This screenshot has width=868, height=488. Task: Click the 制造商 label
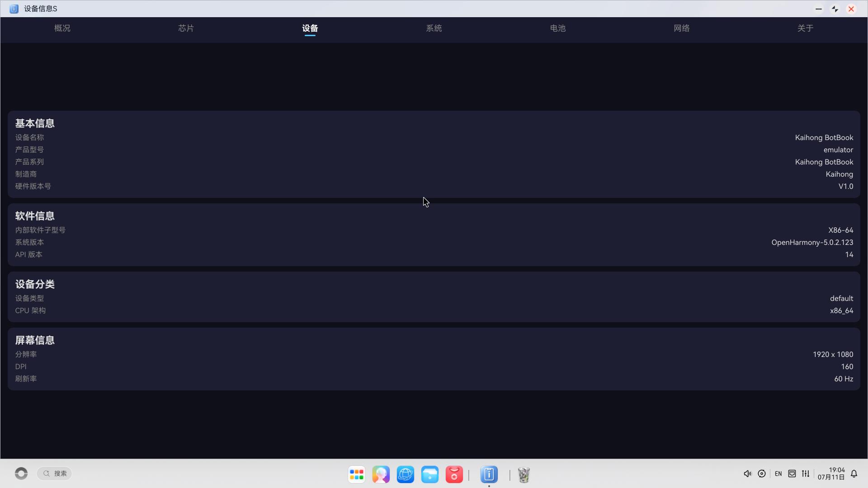click(26, 174)
